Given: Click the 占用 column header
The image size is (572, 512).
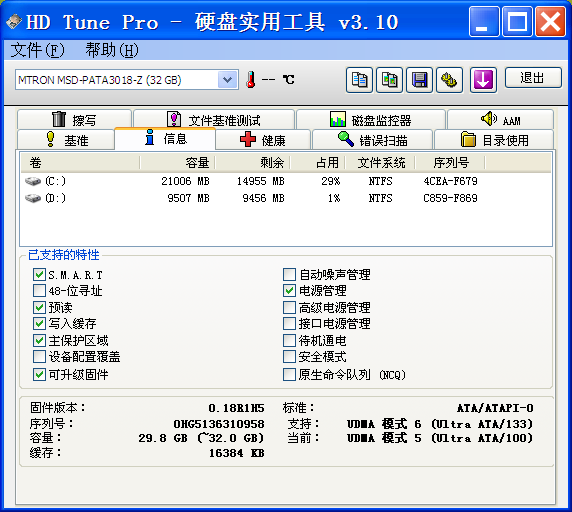Looking at the screenshot, I should tap(317, 162).
